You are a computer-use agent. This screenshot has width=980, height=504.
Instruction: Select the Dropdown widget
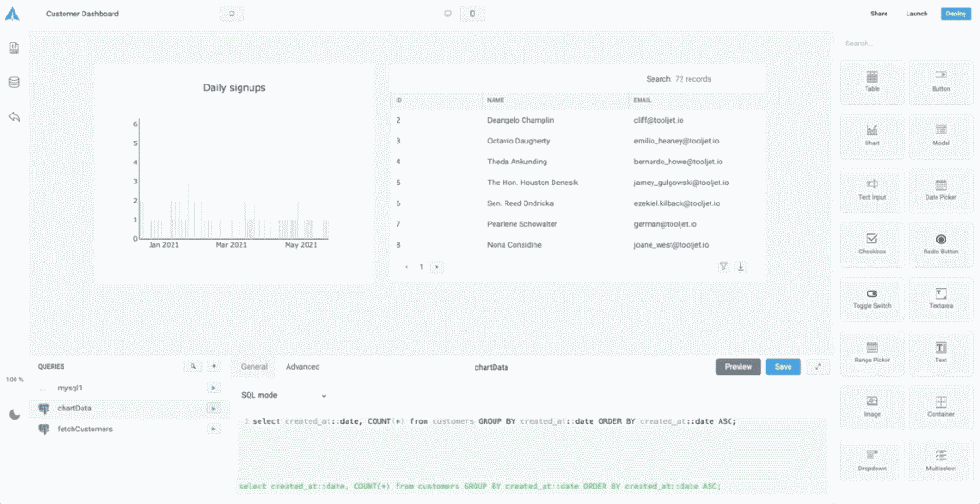pyautogui.click(x=872, y=461)
